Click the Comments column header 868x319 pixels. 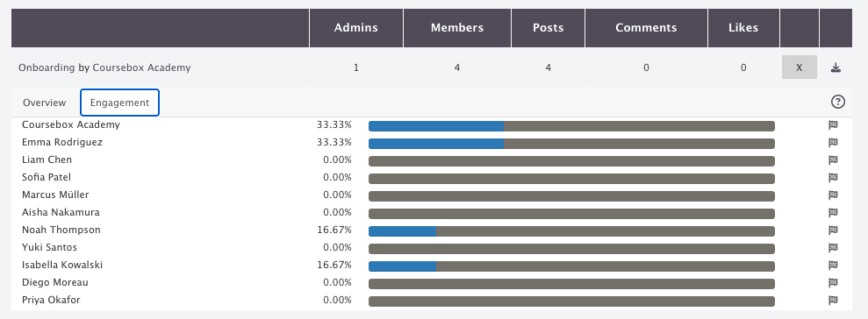(x=646, y=28)
